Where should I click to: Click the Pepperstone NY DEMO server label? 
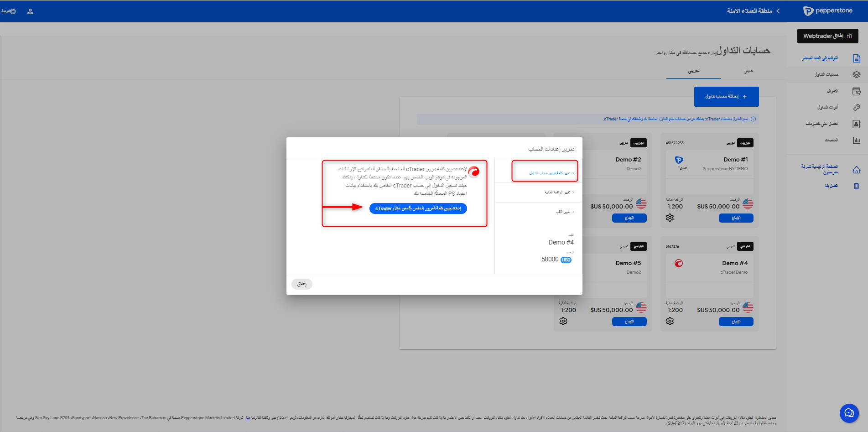click(725, 169)
